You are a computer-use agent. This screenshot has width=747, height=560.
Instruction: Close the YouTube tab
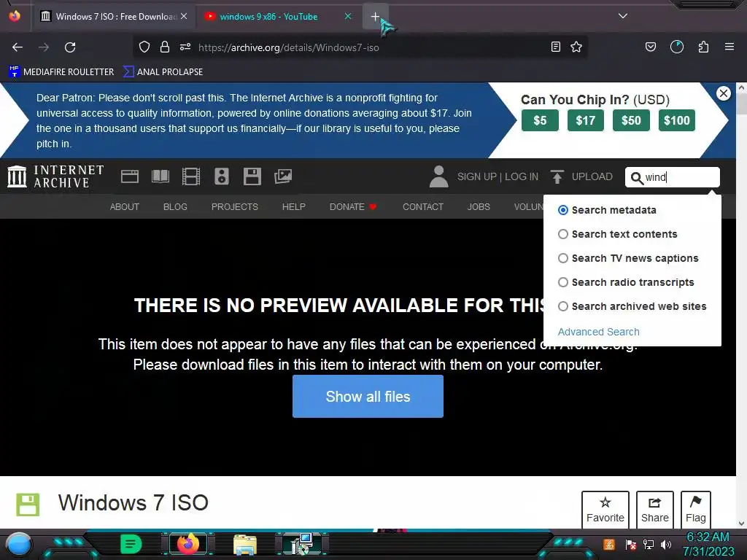coord(348,16)
